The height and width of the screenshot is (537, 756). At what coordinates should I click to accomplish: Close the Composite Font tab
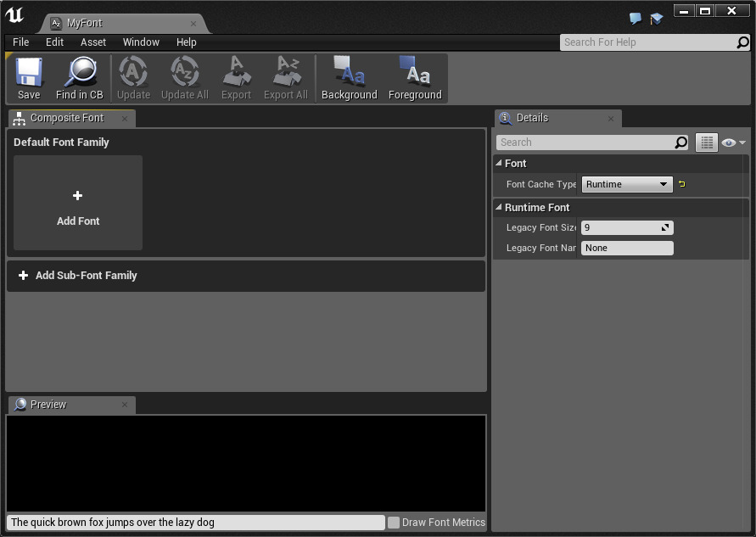[x=125, y=119]
